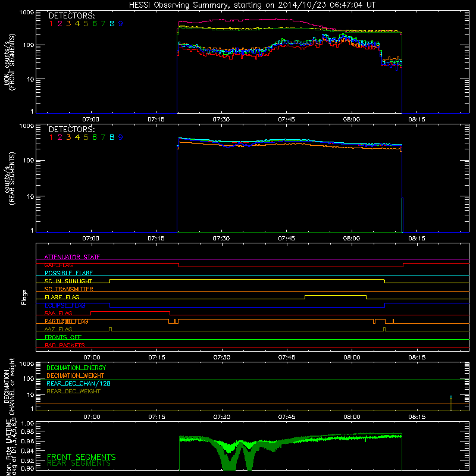Image resolution: width=476 pixels, height=476 pixels.
Task: Click the 1.00 tick on livetime axis
Action: pos(27,423)
